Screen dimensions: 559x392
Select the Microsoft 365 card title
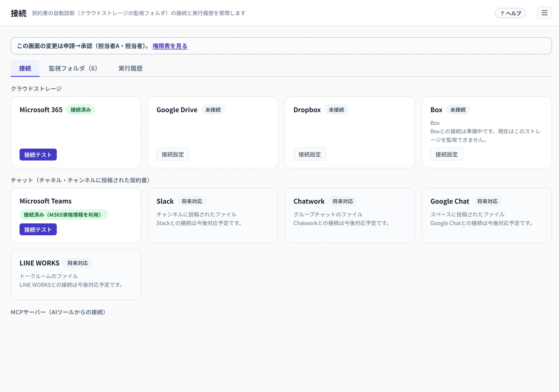click(x=41, y=110)
